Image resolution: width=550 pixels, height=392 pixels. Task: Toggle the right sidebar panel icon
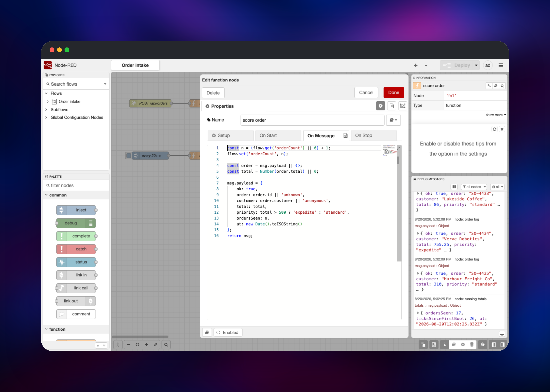(x=502, y=344)
